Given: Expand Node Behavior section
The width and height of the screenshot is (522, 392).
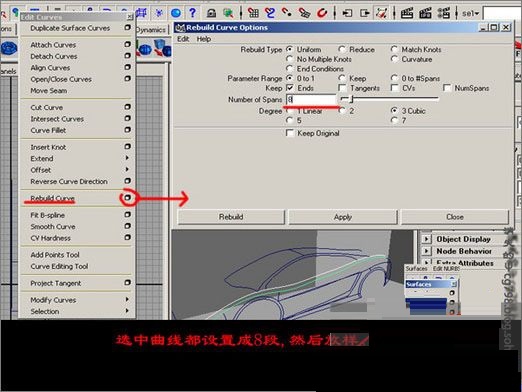Looking at the screenshot, I should (426, 251).
